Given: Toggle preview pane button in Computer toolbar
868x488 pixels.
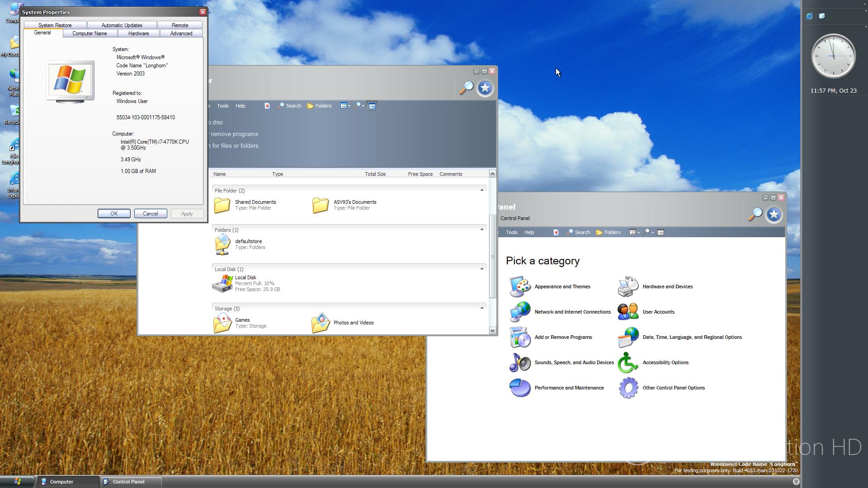Looking at the screenshot, I should pyautogui.click(x=372, y=106).
